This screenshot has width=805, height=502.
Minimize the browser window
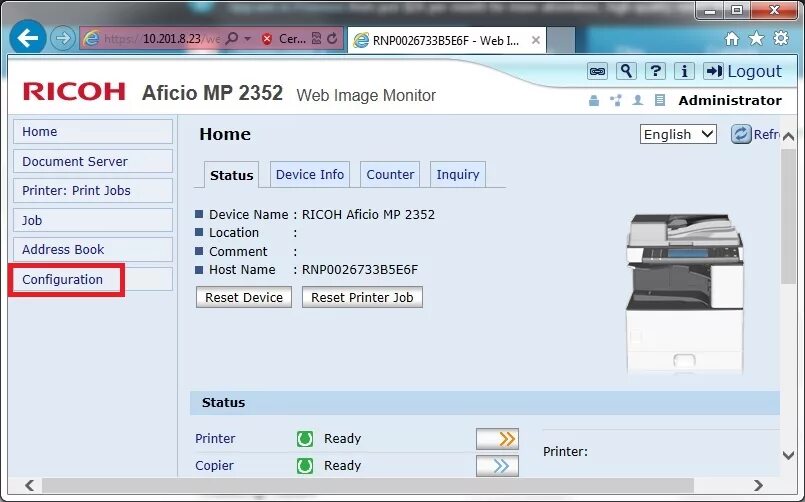tap(711, 10)
